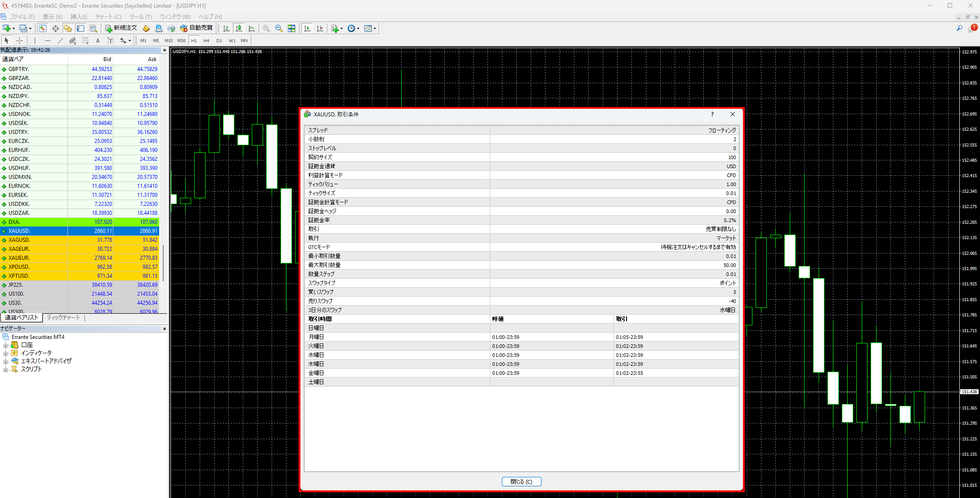This screenshot has height=498, width=980.
Task: Select the Text Label tool
Action: pyautogui.click(x=110, y=40)
